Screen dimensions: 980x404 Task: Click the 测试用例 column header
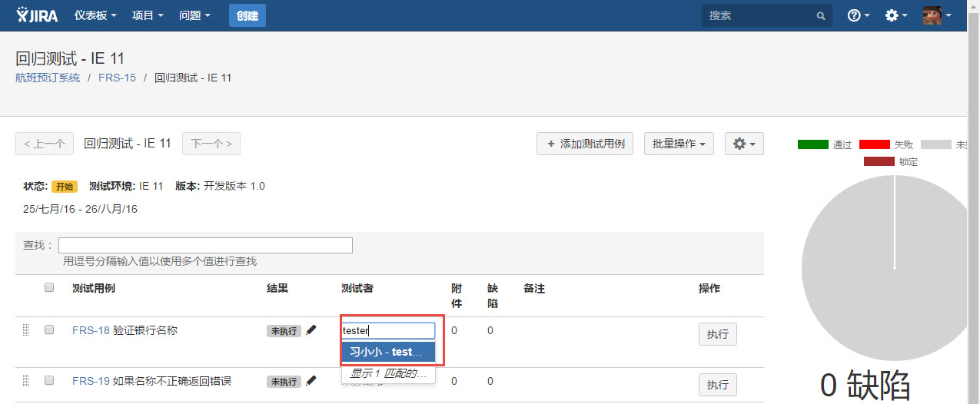pyautogui.click(x=94, y=288)
